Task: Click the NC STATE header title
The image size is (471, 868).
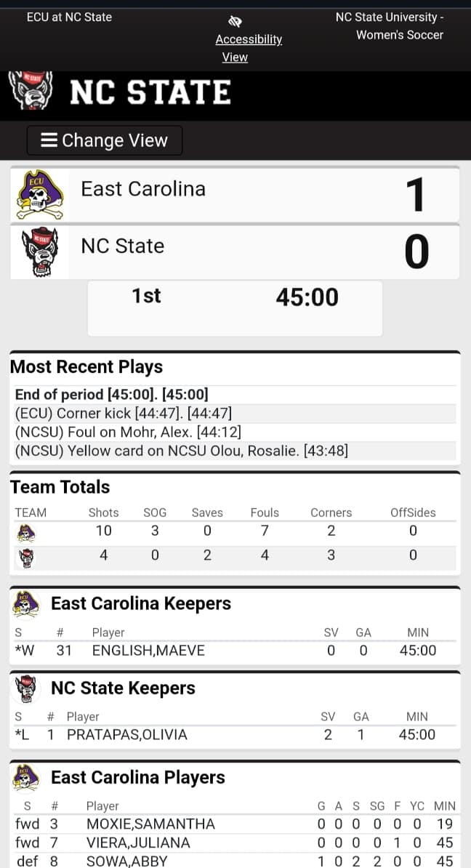Action: (x=150, y=93)
